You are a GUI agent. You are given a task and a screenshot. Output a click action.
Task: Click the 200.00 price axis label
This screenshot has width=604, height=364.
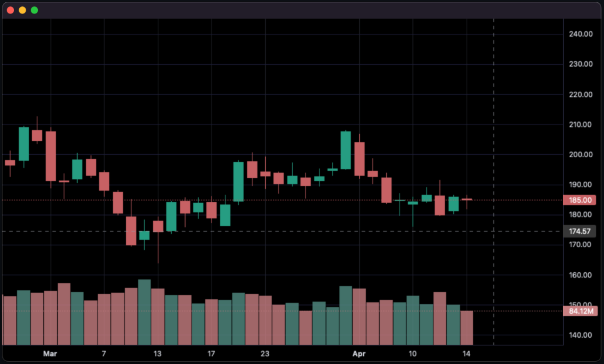(x=581, y=154)
